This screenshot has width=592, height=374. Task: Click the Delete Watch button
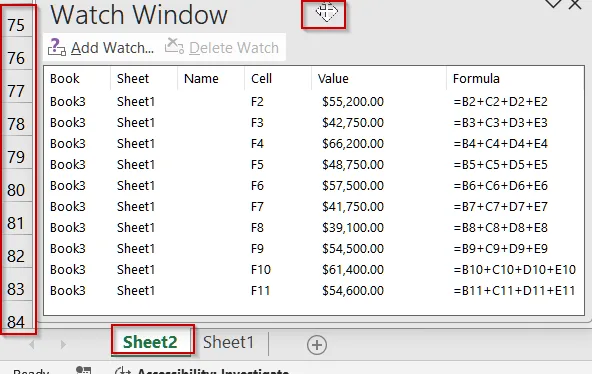[x=222, y=48]
